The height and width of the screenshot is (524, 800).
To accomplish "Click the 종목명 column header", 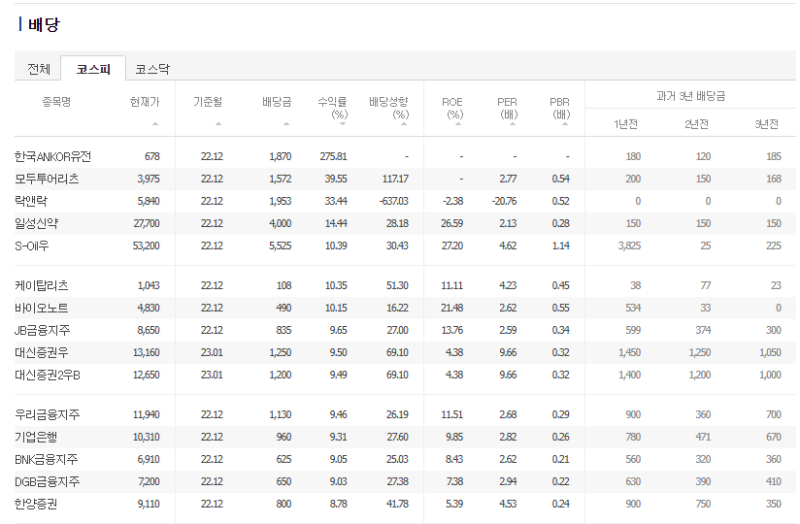I will (x=56, y=102).
